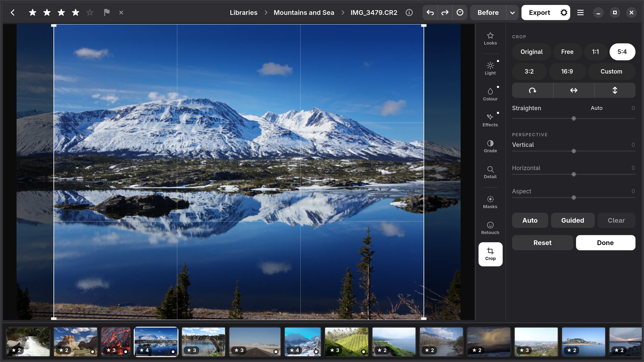Flip the image vertically

click(615, 90)
